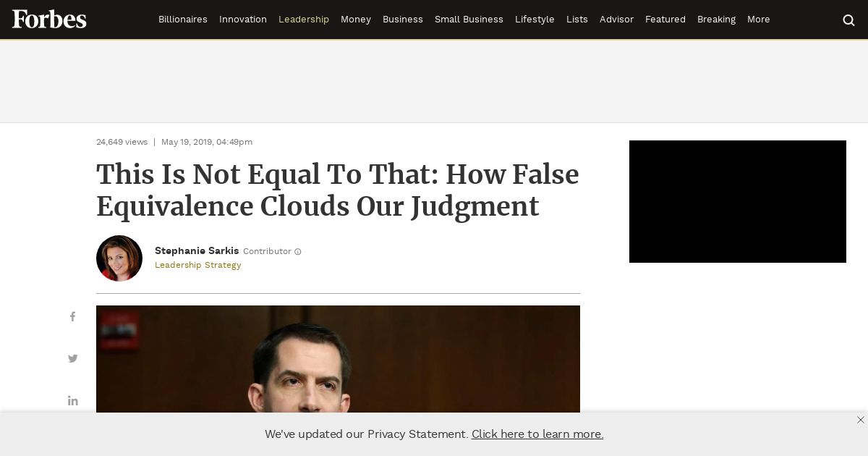The height and width of the screenshot is (456, 868).
Task: Open the Innovation menu
Action: coord(243,20)
